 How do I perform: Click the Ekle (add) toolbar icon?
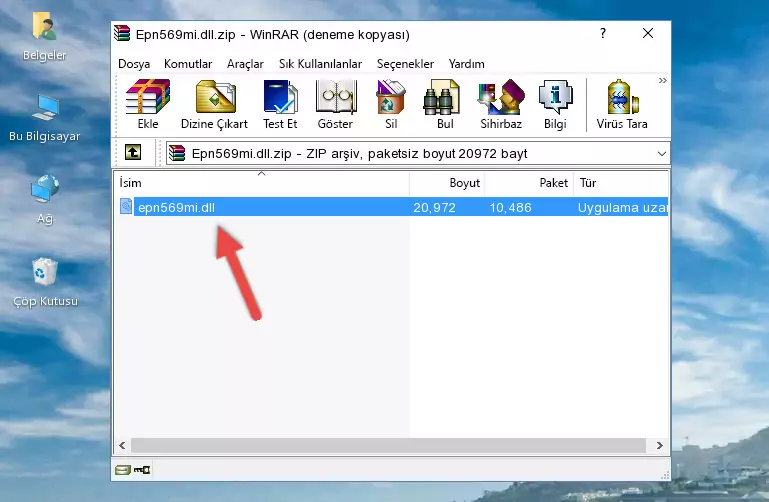pyautogui.click(x=148, y=104)
